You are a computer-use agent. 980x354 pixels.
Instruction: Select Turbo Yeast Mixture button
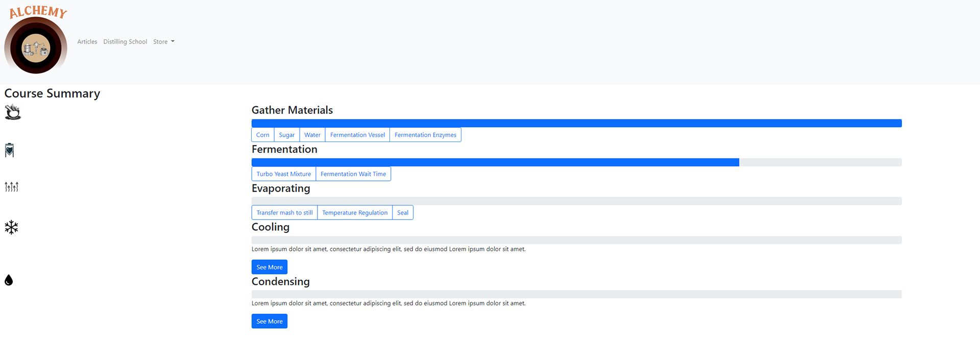click(284, 174)
